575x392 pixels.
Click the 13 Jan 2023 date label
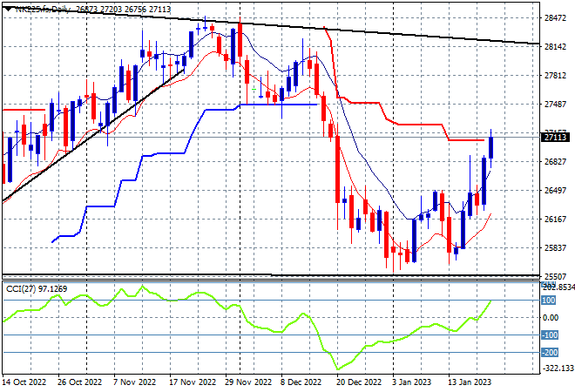(x=470, y=382)
